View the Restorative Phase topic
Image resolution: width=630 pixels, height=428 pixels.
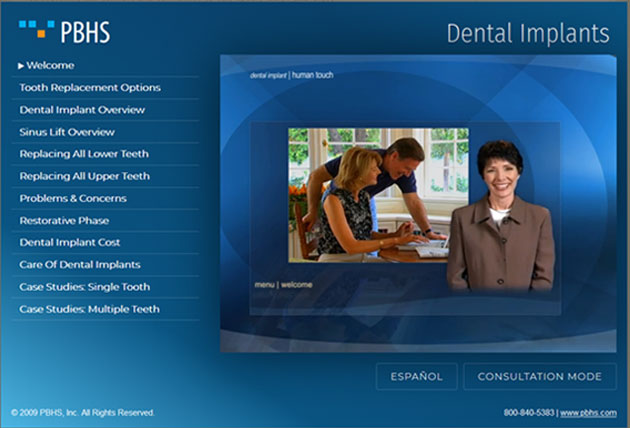[x=64, y=220]
